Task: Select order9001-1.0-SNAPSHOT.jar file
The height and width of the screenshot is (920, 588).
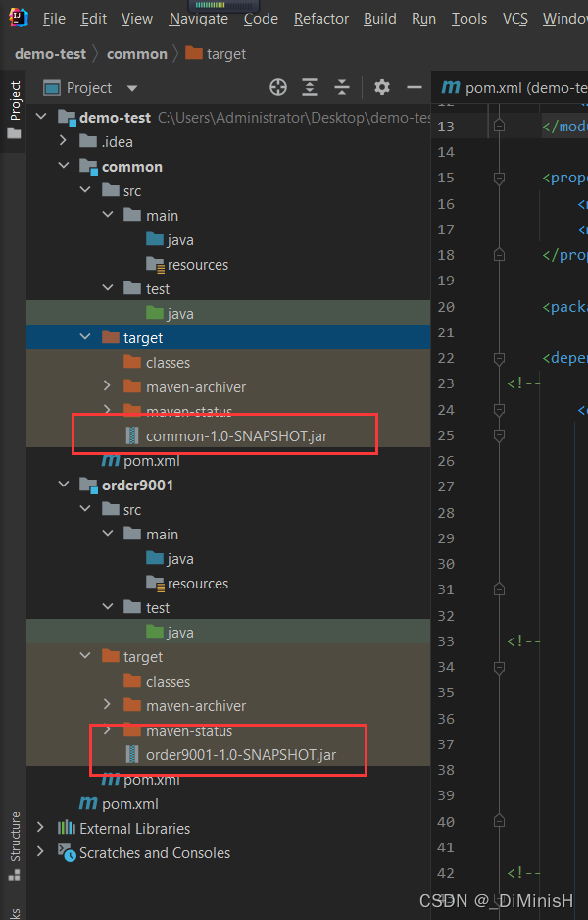Action: click(x=228, y=754)
